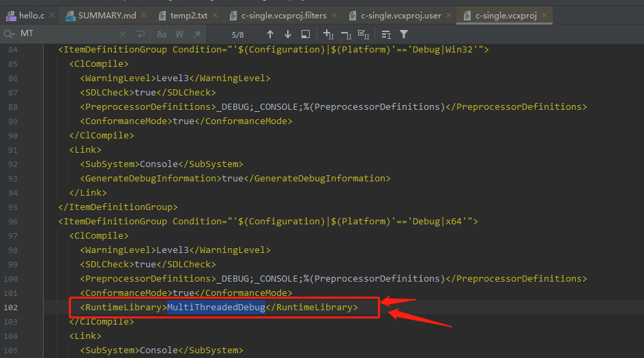Toggle Match Case (Aa) option
This screenshot has height=358, width=644.
tap(162, 34)
